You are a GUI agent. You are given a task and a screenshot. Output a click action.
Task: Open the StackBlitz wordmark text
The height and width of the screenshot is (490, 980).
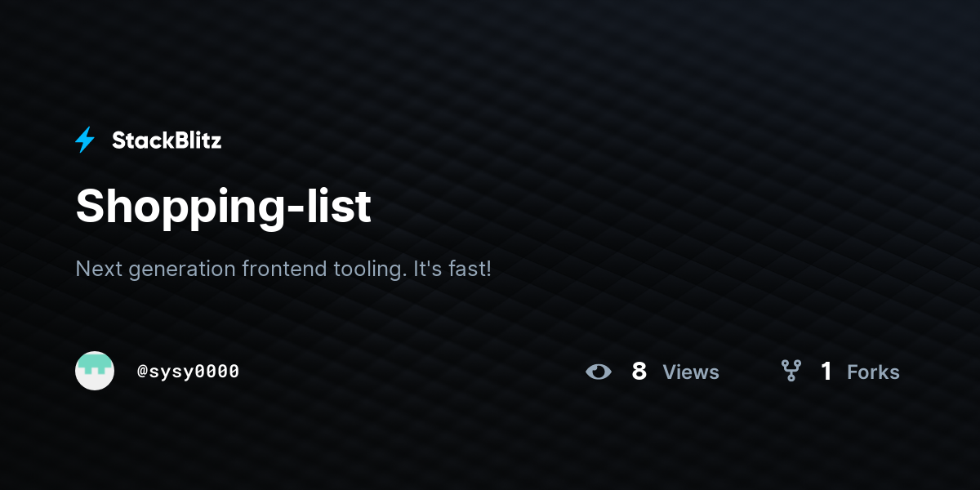[167, 140]
